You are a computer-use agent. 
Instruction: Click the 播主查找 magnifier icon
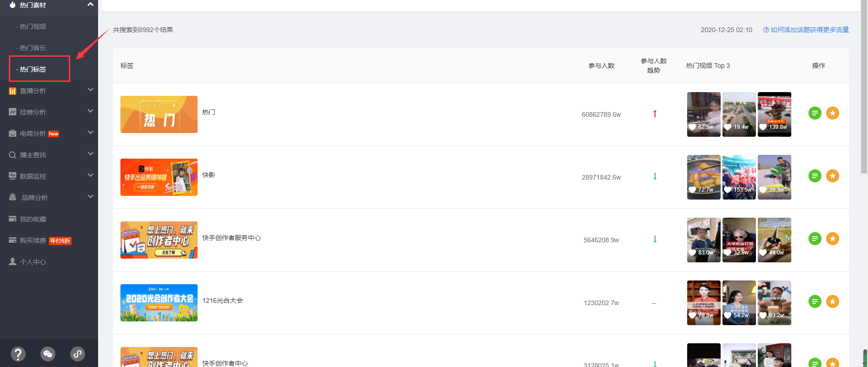click(13, 155)
